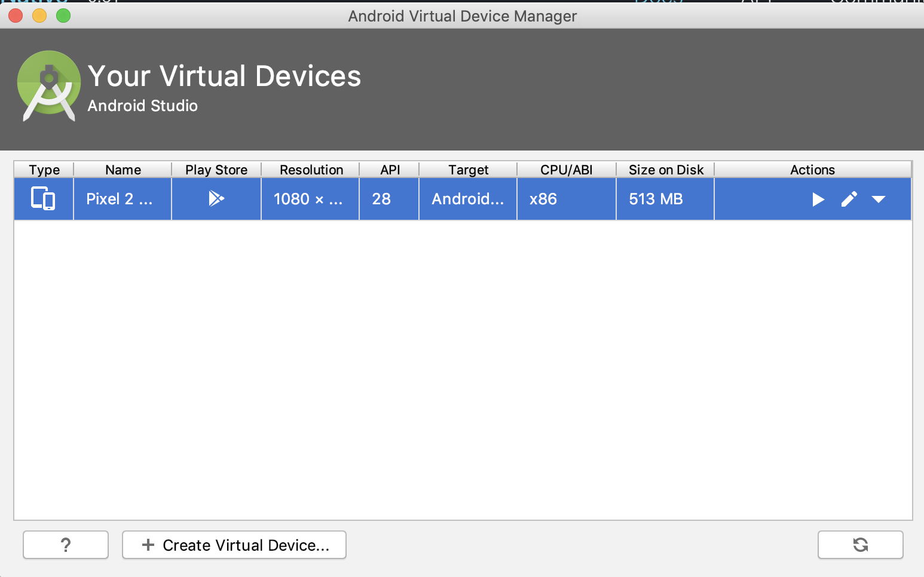
Task: Edit the Pixel 2 AVD with the pencil icon
Action: [x=849, y=200]
